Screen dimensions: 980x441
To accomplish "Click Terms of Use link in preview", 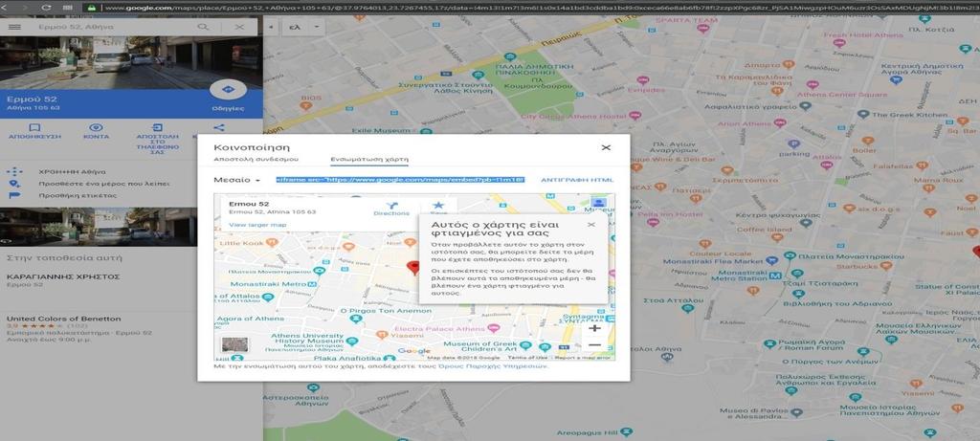I will [527, 358].
